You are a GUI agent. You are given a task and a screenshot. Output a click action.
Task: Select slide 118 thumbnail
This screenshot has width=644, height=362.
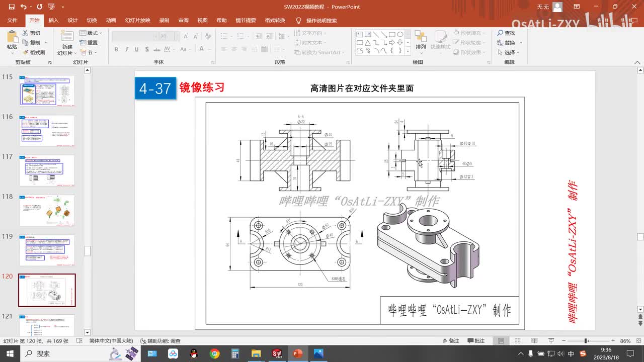[47, 210]
